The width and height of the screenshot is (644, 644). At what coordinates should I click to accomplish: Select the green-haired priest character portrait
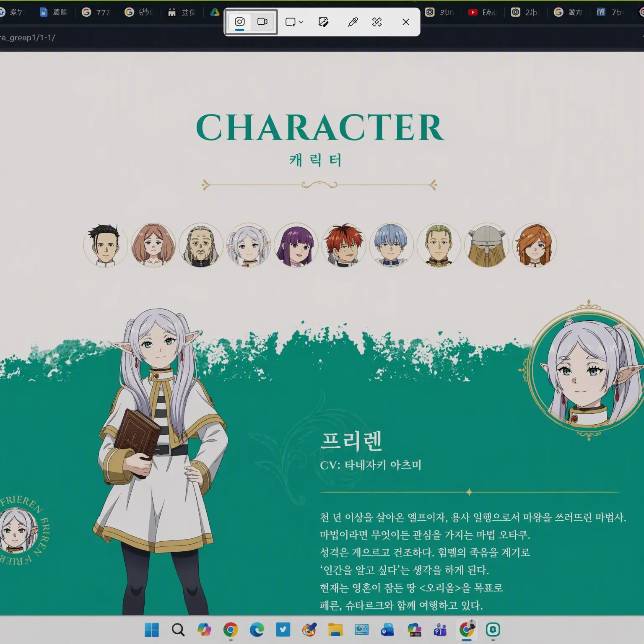pos(439,245)
